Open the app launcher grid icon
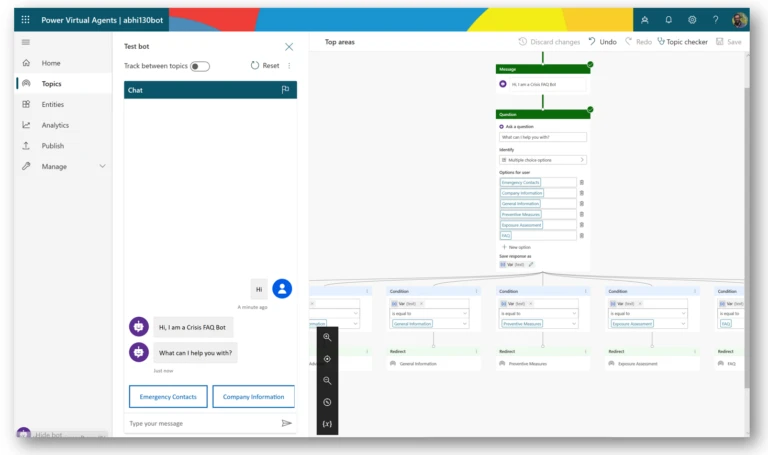 [25, 20]
